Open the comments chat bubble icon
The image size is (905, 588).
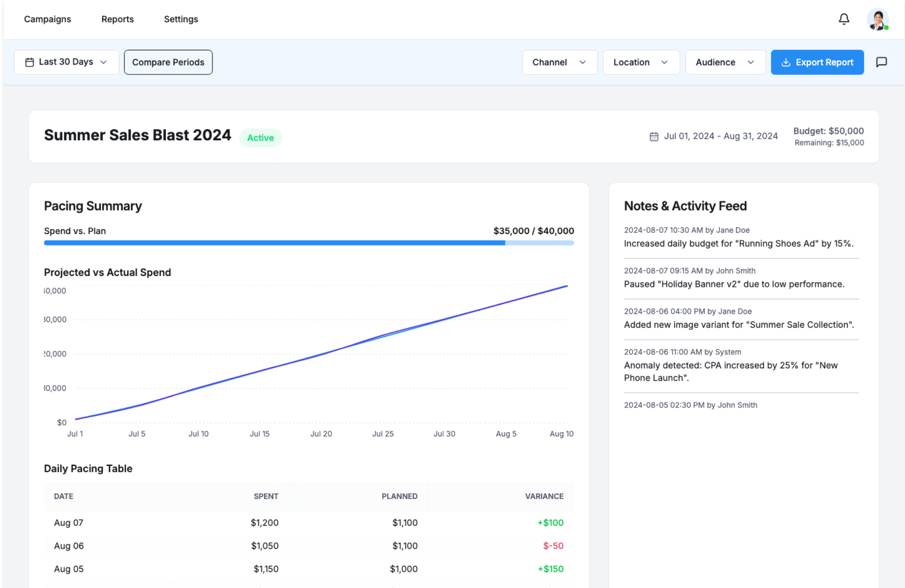[881, 62]
